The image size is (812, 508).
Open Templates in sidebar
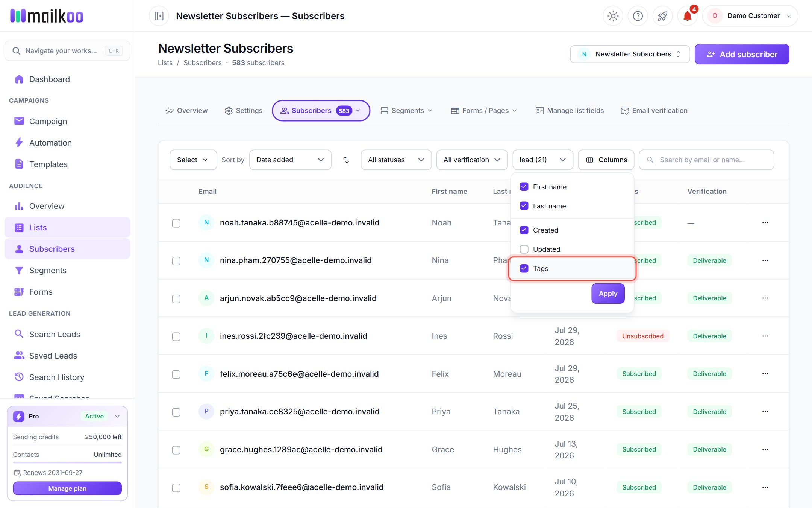coord(67,164)
